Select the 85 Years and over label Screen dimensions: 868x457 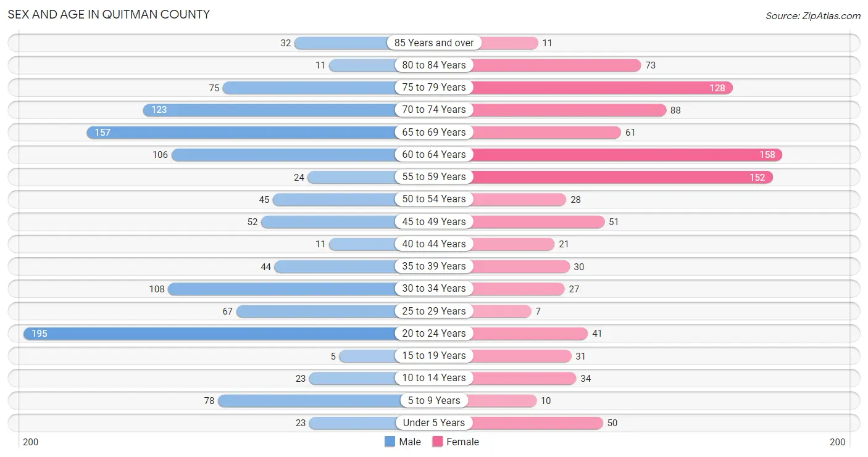(434, 43)
